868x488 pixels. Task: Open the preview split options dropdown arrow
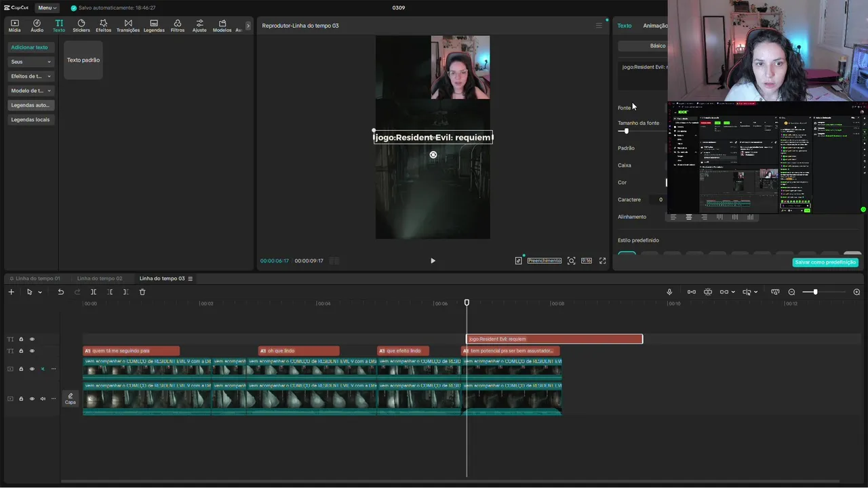(x=756, y=292)
